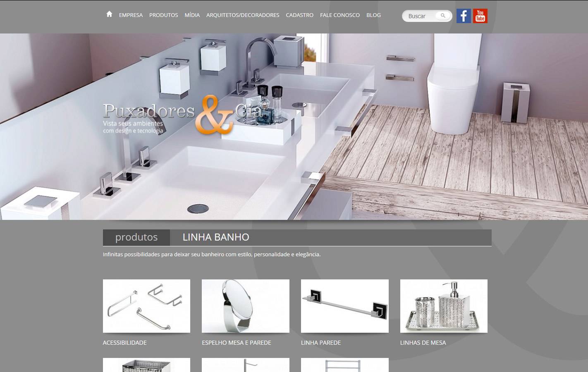The image size is (588, 372).
Task: Open the Facebook page icon
Action: click(x=464, y=16)
